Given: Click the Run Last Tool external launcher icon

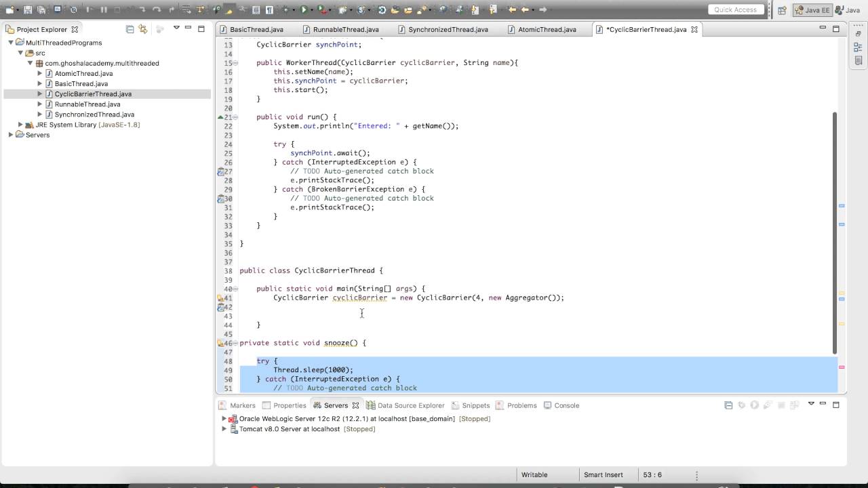Looking at the screenshot, I should click(x=321, y=9).
